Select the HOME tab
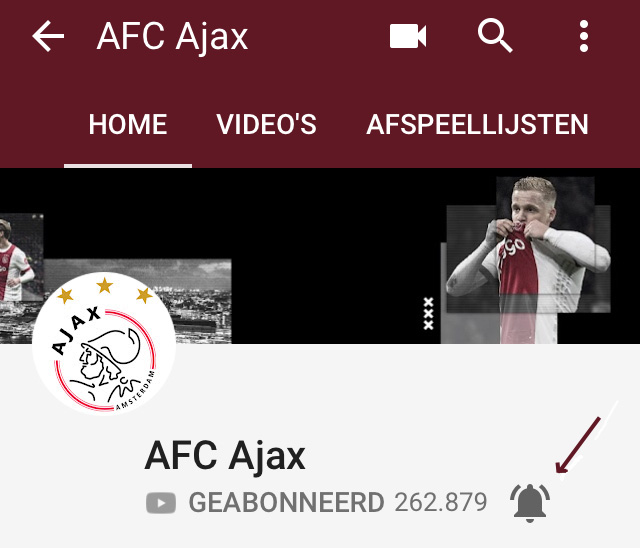Viewport: 640px width, 558px height. pos(128,124)
